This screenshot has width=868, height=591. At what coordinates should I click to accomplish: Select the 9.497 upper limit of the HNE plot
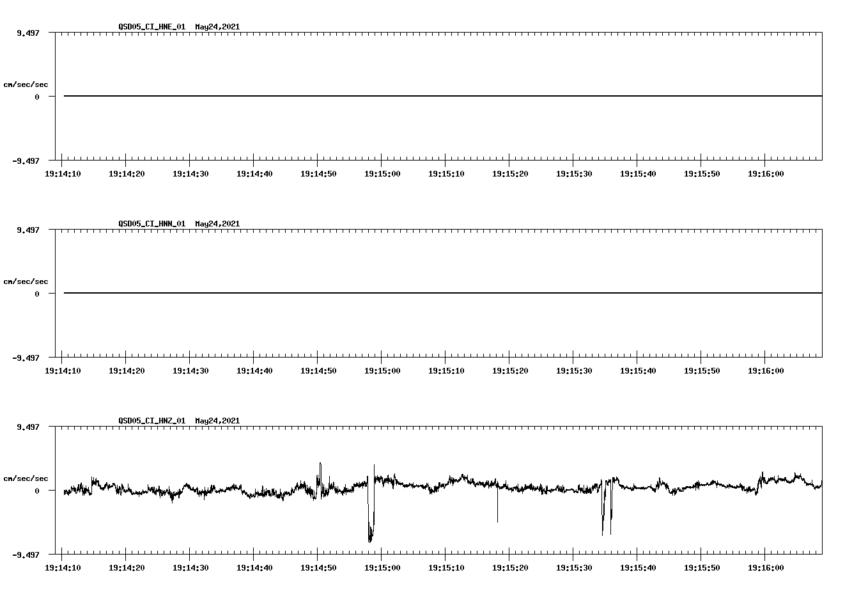point(28,32)
